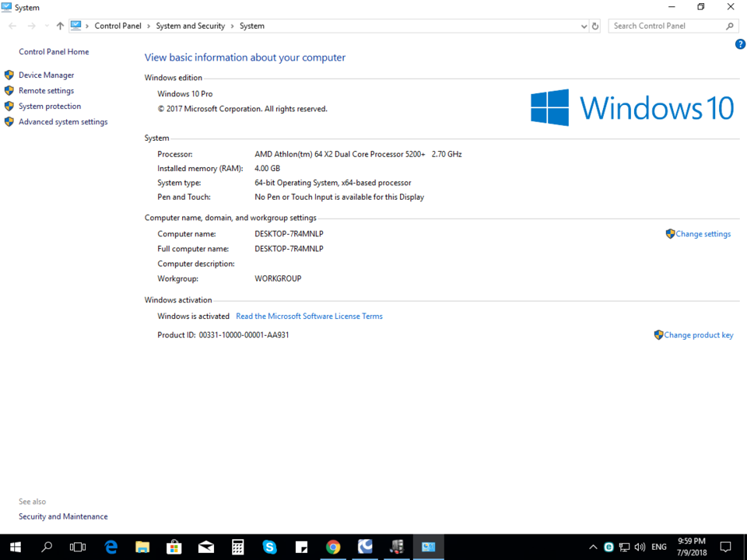Image resolution: width=747 pixels, height=560 pixels.
Task: Open Task View from the taskbar
Action: [78, 547]
